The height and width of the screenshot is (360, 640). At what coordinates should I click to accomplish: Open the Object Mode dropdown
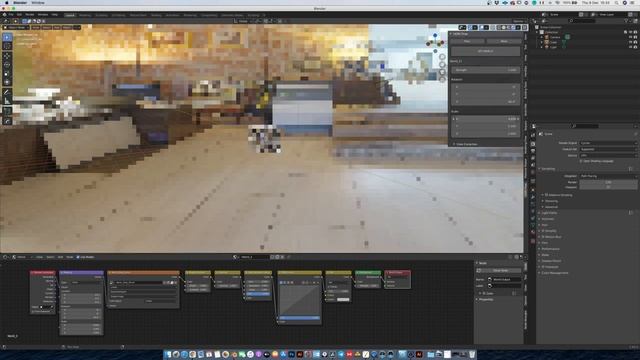[16, 27]
